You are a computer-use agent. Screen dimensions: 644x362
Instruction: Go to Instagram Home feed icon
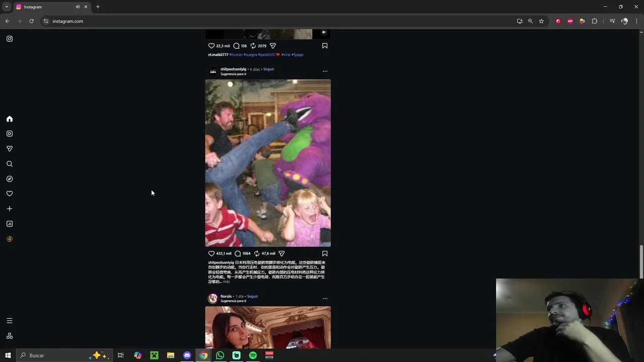pyautogui.click(x=10, y=119)
